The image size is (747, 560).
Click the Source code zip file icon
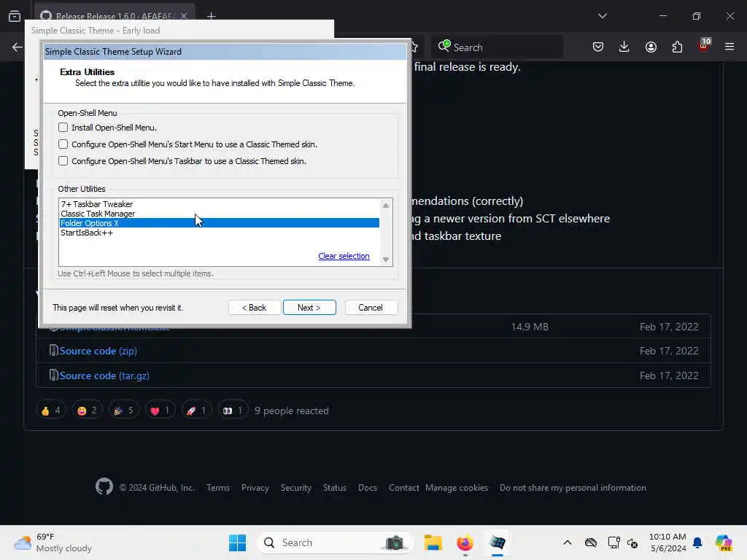pos(53,351)
